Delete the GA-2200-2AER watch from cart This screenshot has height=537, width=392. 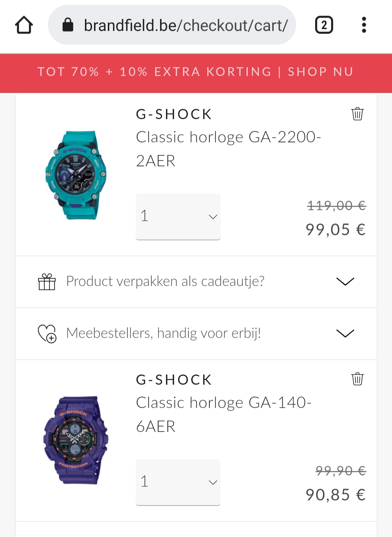pyautogui.click(x=357, y=114)
